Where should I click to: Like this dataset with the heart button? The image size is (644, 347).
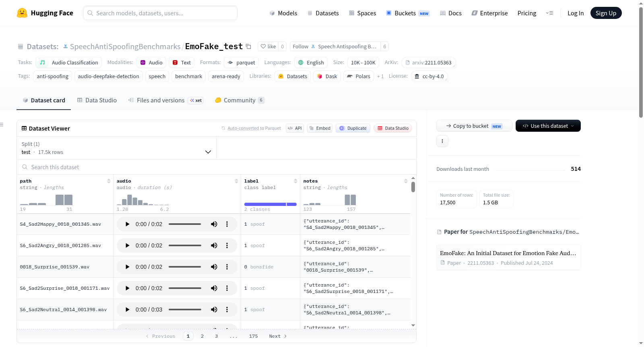[268, 46]
